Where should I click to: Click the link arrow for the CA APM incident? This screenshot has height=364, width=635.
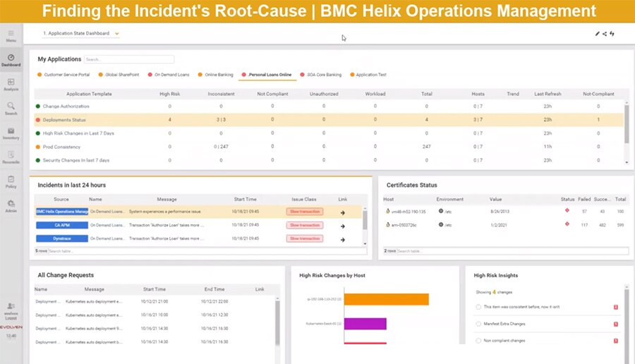(343, 226)
